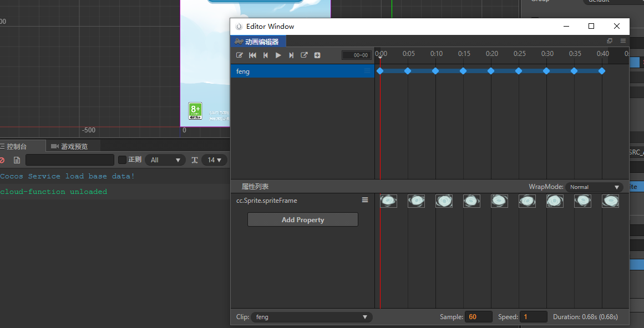Select the feng keyframe diamond at 0:05
Image resolution: width=644 pixels, height=328 pixels.
point(408,71)
